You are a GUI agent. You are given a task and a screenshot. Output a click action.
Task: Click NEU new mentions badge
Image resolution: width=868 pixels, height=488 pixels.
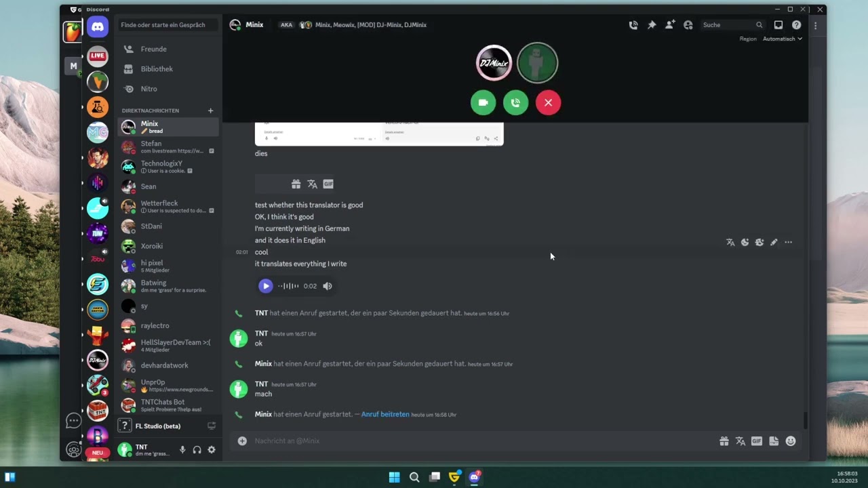click(98, 453)
